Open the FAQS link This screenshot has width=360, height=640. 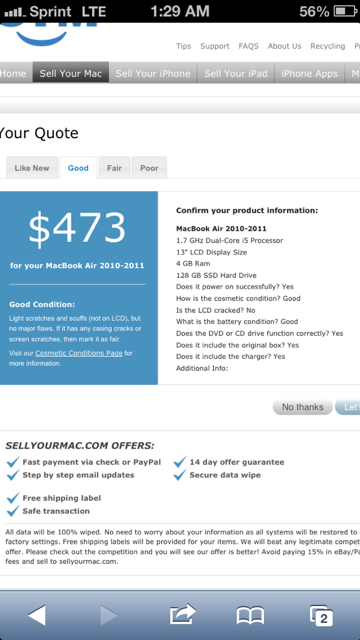coord(249,46)
